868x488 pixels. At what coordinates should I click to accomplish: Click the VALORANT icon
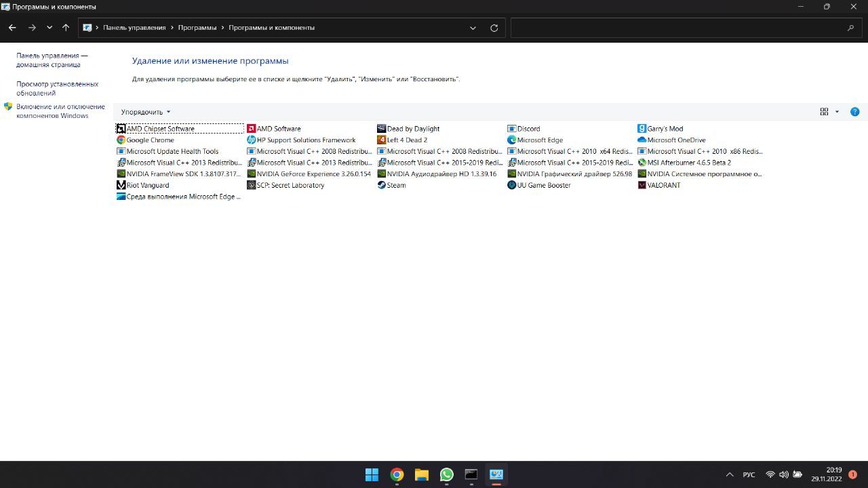pyautogui.click(x=642, y=185)
